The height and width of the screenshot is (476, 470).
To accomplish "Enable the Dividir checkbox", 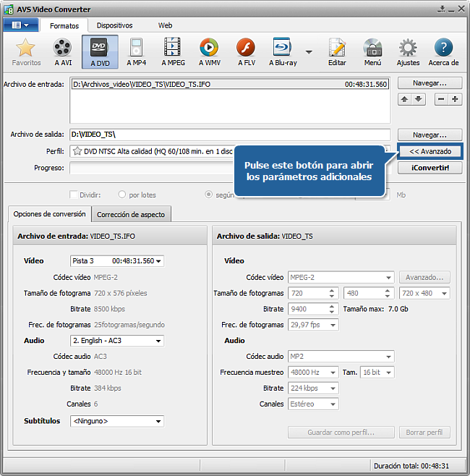I will click(73, 195).
